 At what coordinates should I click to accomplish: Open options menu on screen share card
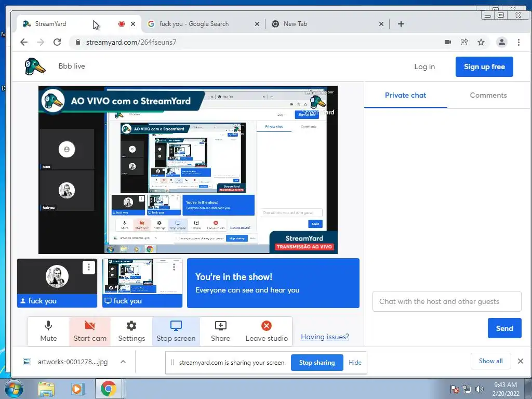(x=174, y=267)
